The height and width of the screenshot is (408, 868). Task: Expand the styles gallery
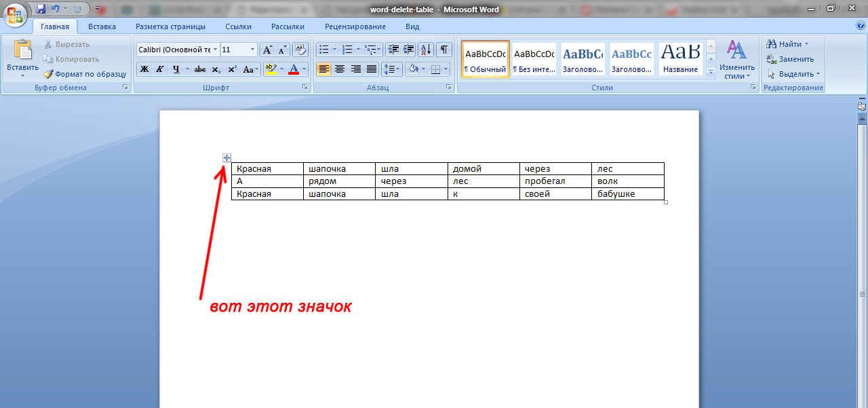pyautogui.click(x=711, y=73)
